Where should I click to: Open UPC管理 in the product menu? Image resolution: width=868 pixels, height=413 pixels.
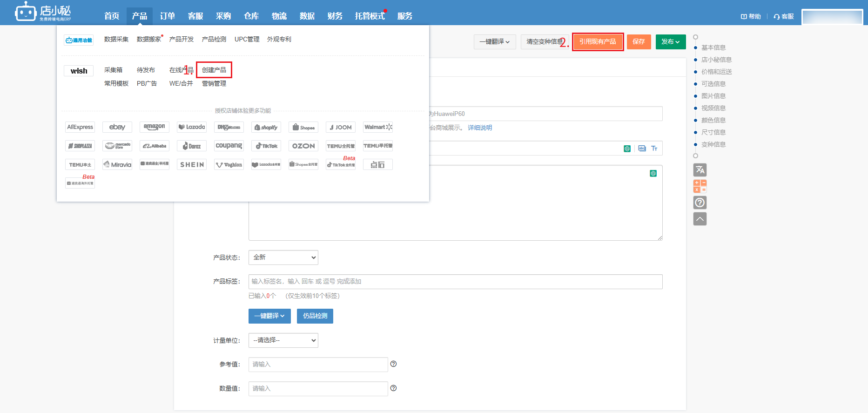click(247, 39)
